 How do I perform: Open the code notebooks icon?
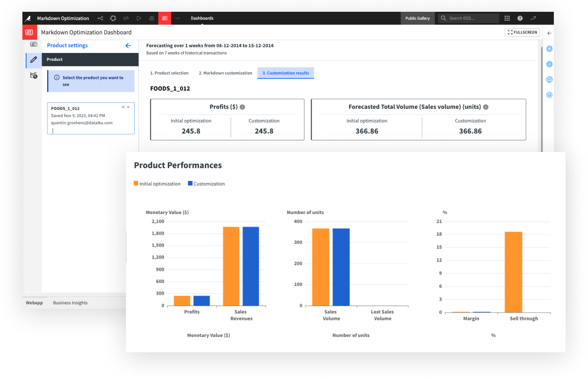[x=126, y=18]
